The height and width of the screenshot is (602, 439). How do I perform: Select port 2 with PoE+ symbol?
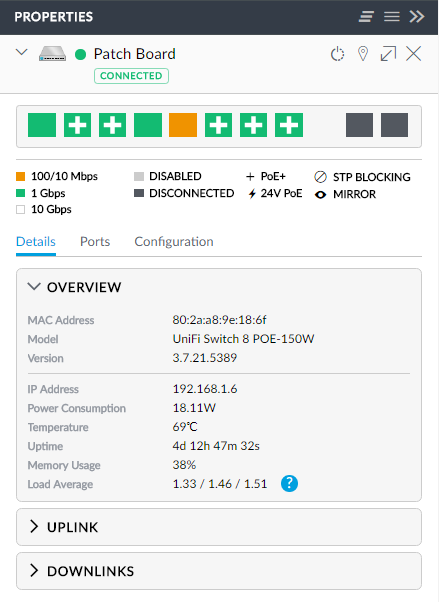(x=77, y=125)
